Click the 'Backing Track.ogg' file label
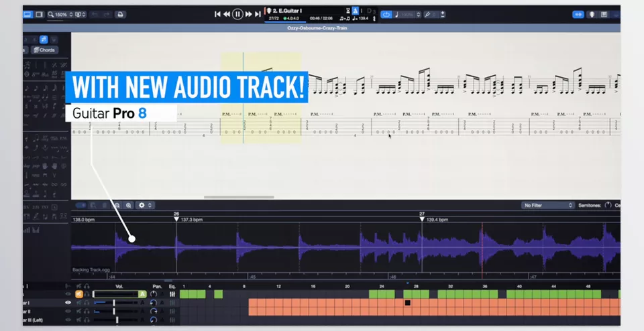Screen dimensions: 644x331 coord(91,270)
